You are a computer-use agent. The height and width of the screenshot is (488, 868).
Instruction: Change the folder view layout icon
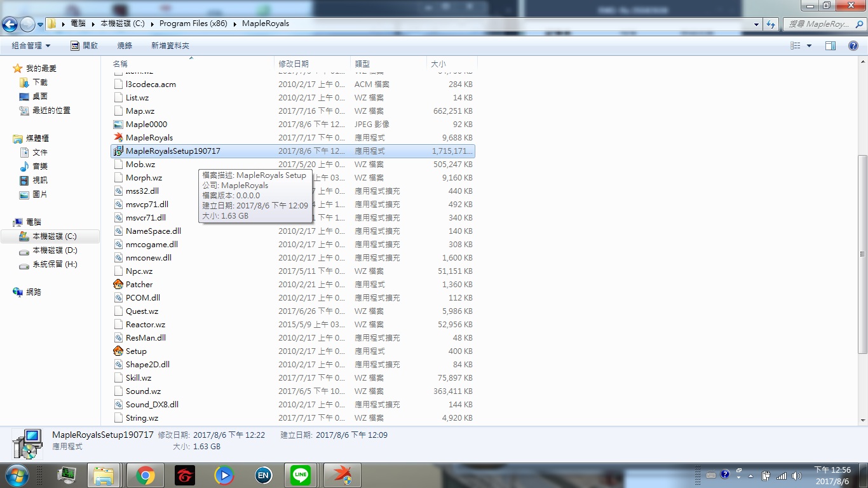coord(795,46)
